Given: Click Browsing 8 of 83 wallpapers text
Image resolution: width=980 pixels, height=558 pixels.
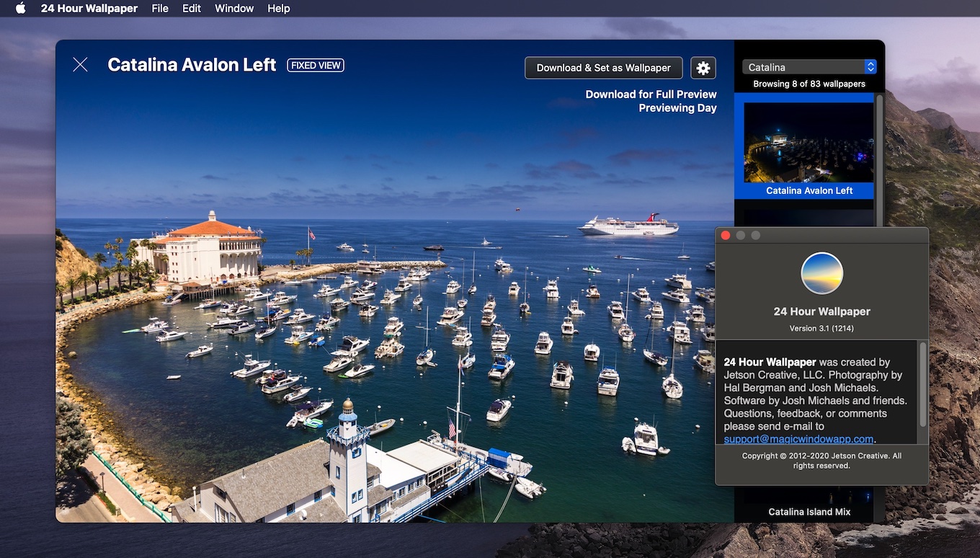Looking at the screenshot, I should point(809,84).
